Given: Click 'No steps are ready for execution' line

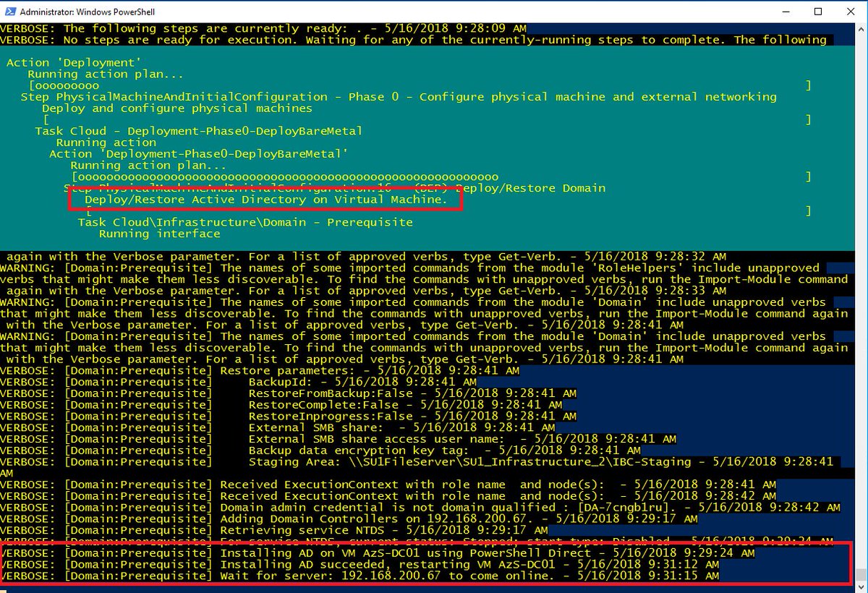Looking at the screenshot, I should pos(413,40).
